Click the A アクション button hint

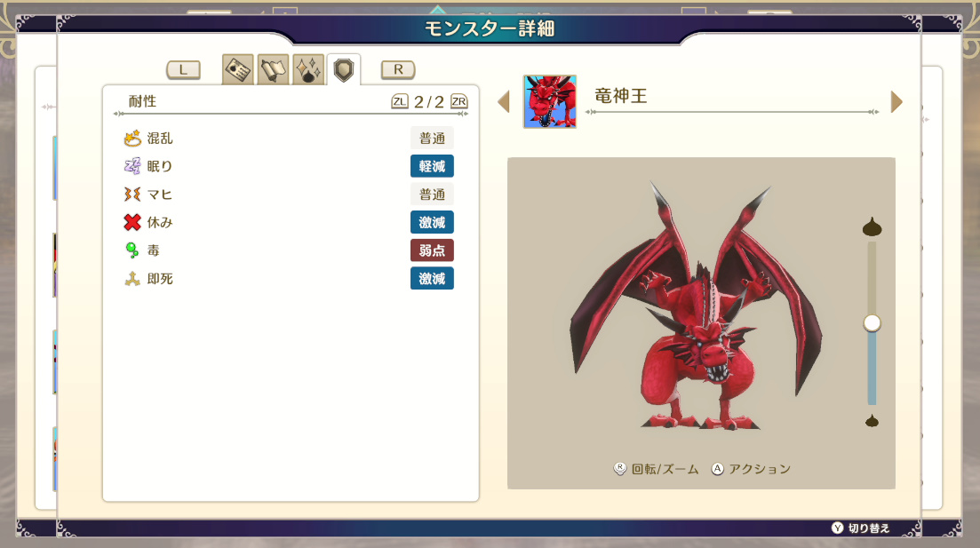[x=752, y=469]
